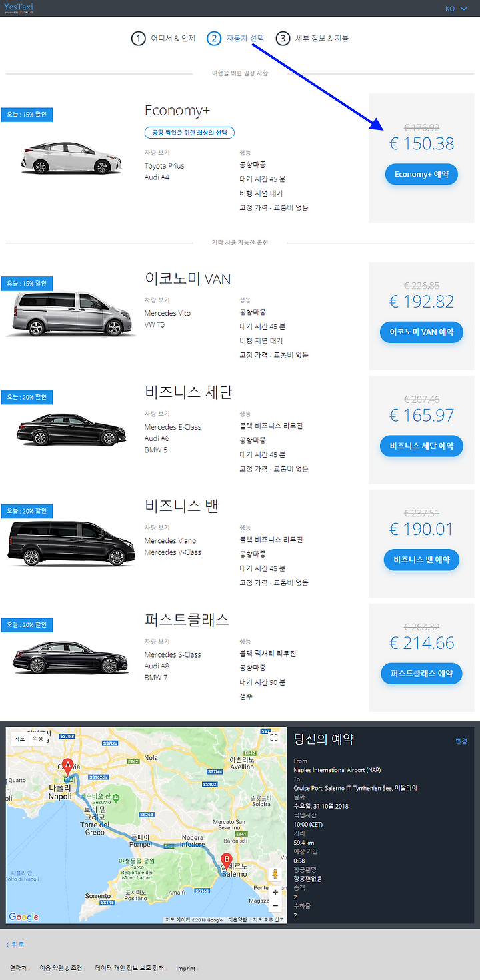This screenshot has width=480, height=980.
Task: Reserve with 비즈니스 세단 예약 button
Action: click(x=421, y=446)
